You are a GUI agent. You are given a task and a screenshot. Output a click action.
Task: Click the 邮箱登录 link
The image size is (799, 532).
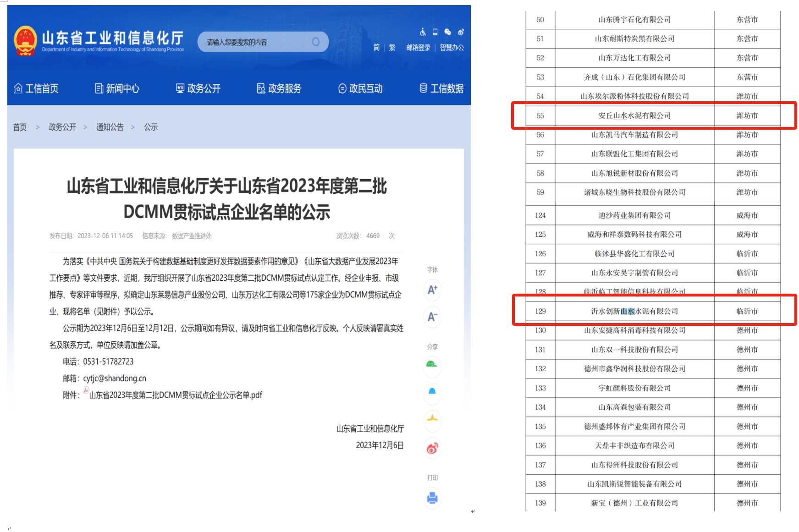tap(418, 48)
